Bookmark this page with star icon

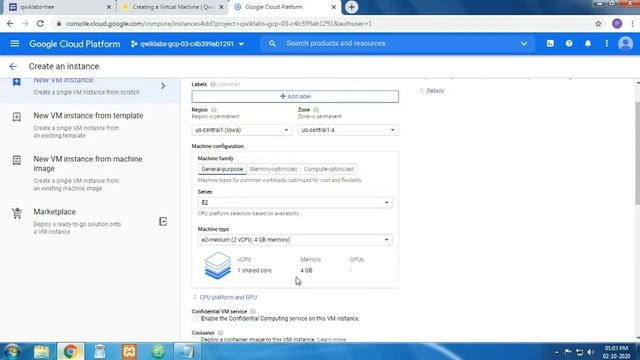(598, 24)
